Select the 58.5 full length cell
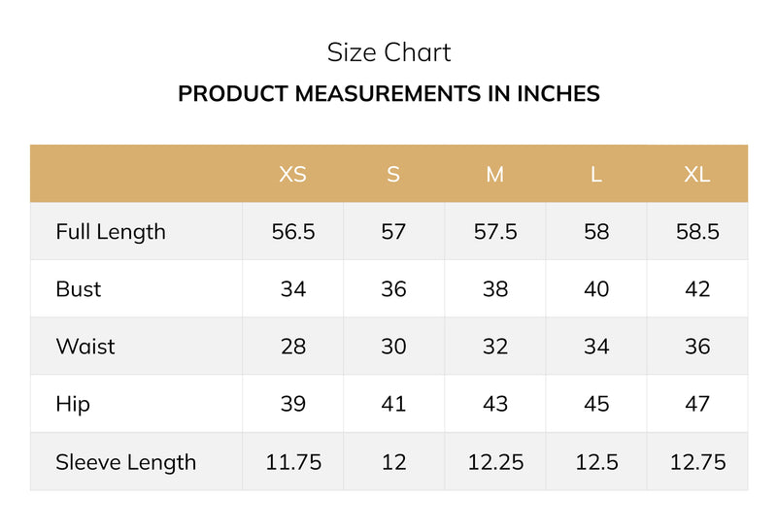 [x=697, y=232]
